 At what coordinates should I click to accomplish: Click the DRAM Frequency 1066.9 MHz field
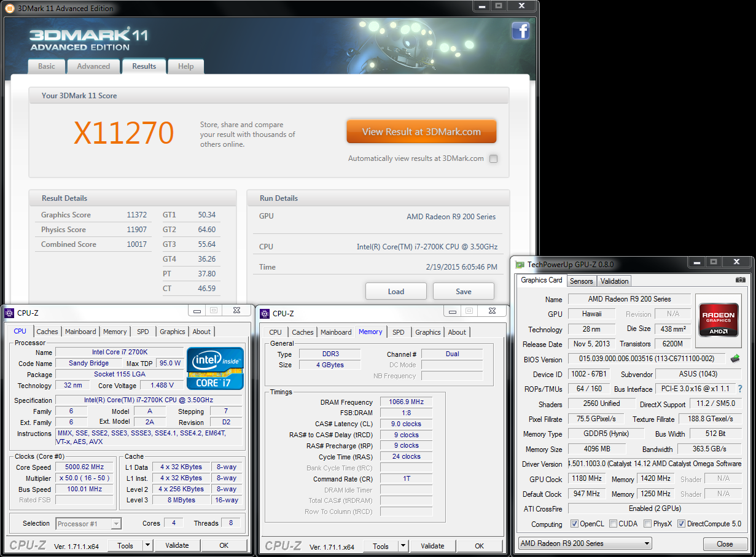coord(406,402)
